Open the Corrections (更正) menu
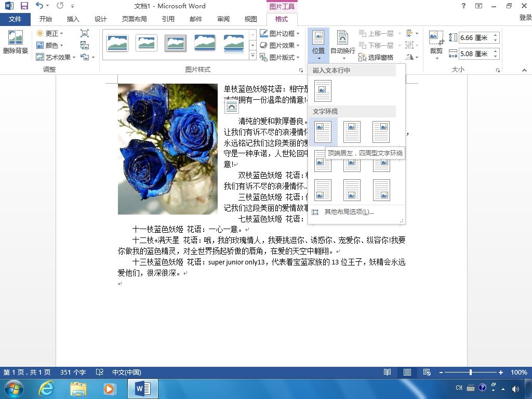Image resolution: width=532 pixels, height=399 pixels. coord(50,33)
